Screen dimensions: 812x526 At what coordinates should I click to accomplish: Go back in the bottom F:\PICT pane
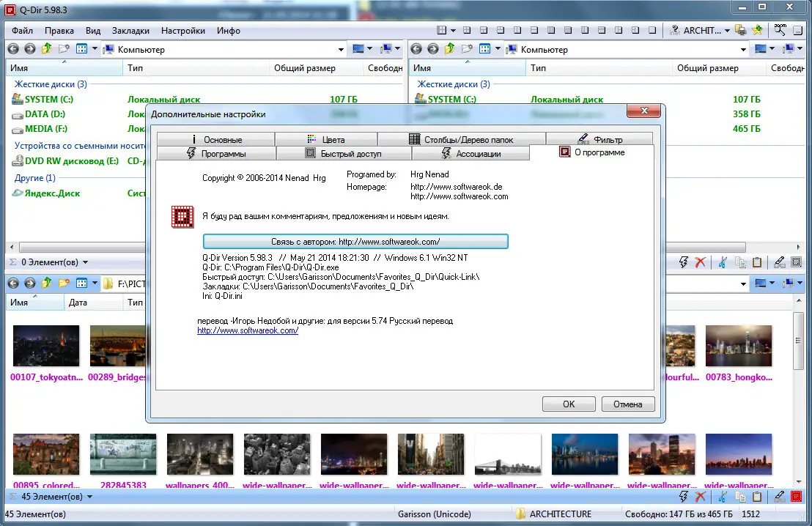(13, 284)
